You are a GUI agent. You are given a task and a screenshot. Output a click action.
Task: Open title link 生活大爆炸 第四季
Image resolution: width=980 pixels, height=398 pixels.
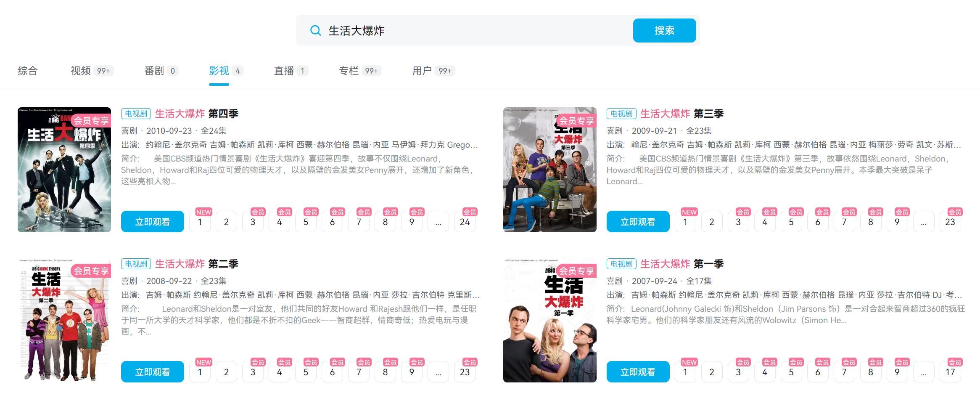196,114
